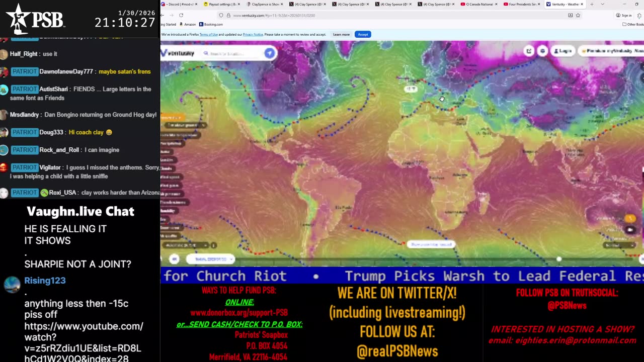Accept the Firefox terms notice
This screenshot has height=362, width=644.
coord(363,34)
